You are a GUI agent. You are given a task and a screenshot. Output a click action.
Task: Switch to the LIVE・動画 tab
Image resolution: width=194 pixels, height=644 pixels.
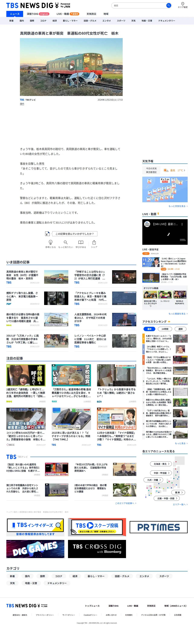pos(68,14)
